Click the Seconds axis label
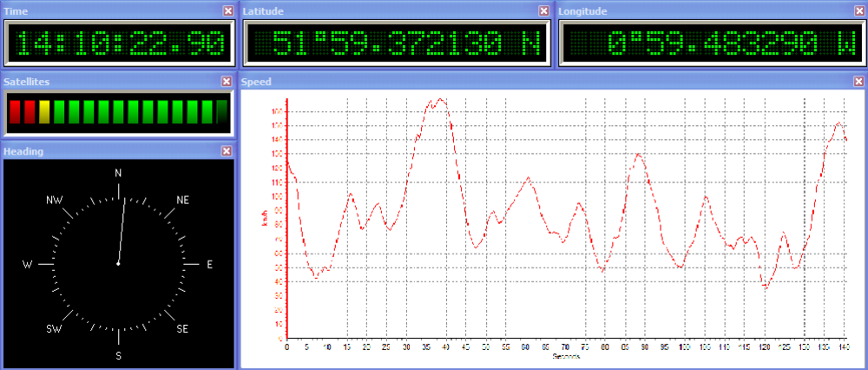Viewport: 868px width, 370px height. [566, 355]
